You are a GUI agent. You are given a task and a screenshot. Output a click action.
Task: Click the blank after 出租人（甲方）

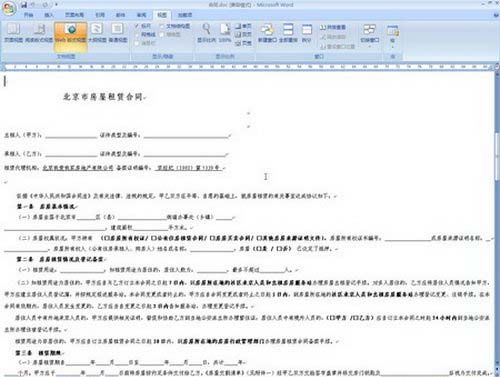(x=71, y=135)
